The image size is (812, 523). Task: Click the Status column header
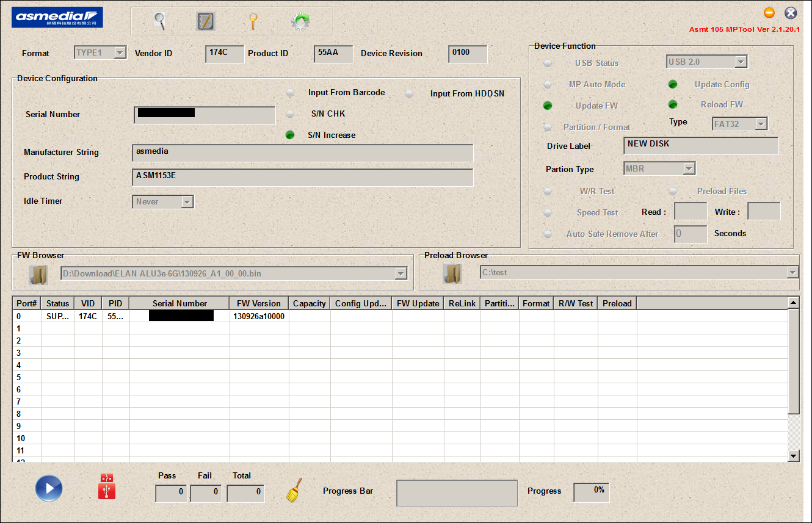[58, 303]
